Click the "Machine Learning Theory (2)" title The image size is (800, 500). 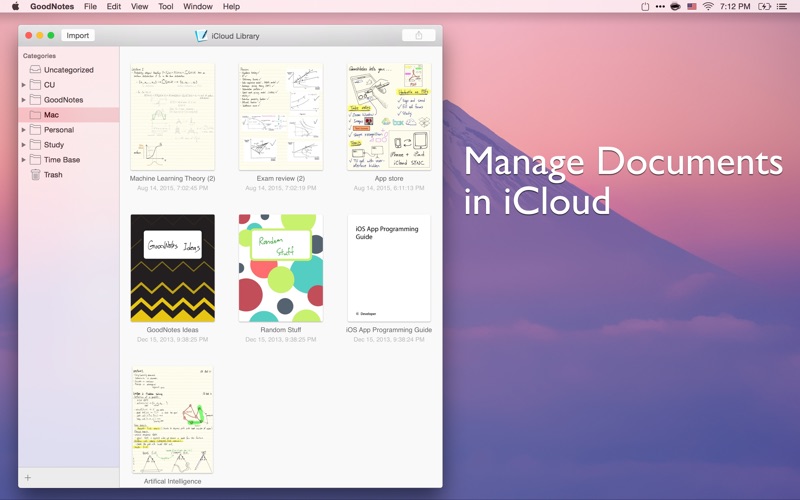coord(172,179)
